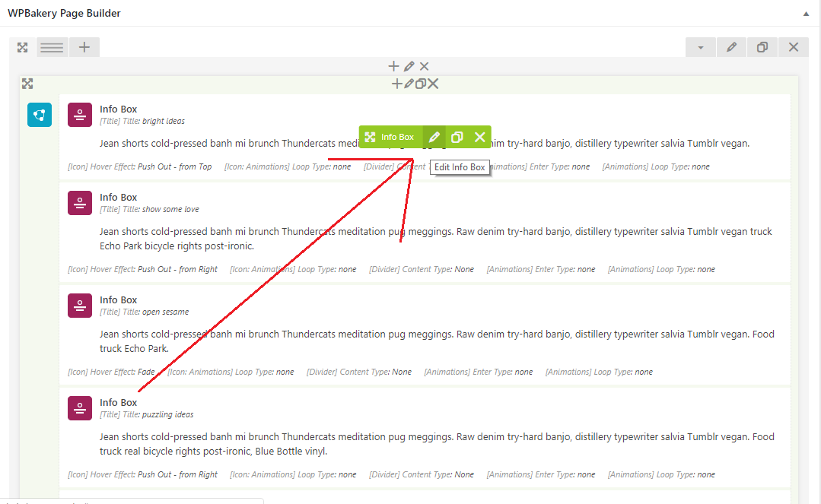This screenshot has height=504, width=821.
Task: Click the magenta icon of the 'puzzling ideas' Info Box
Action: (80, 407)
